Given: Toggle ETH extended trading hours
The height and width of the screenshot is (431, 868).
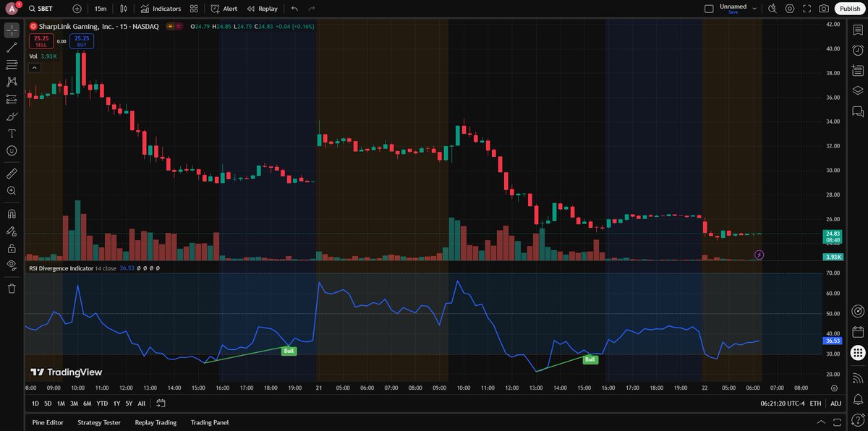Looking at the screenshot, I should [x=816, y=404].
